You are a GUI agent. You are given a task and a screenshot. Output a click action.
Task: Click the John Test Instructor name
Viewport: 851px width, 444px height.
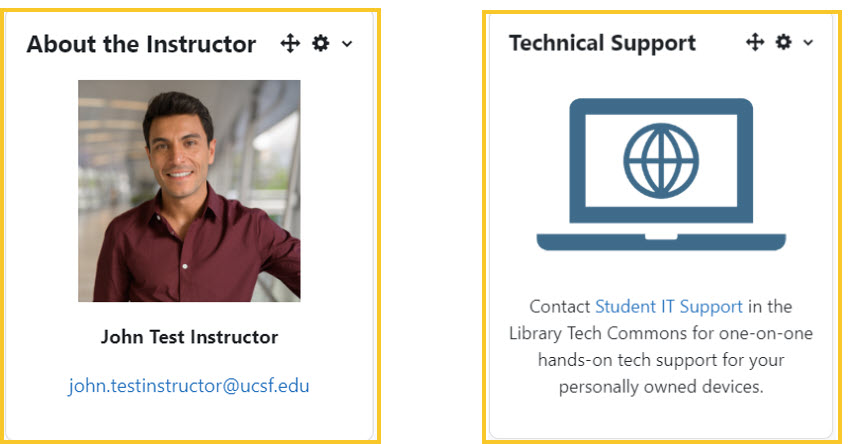[189, 337]
